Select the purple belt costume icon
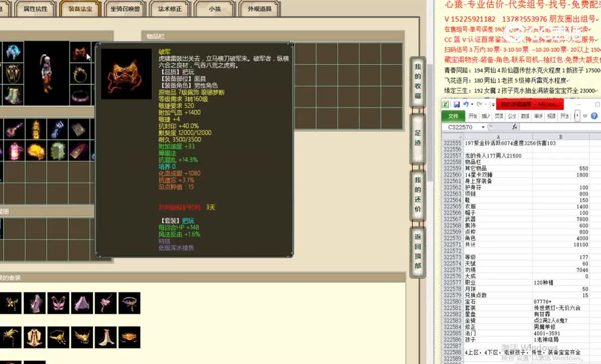This screenshot has height=364, width=601. (130, 303)
